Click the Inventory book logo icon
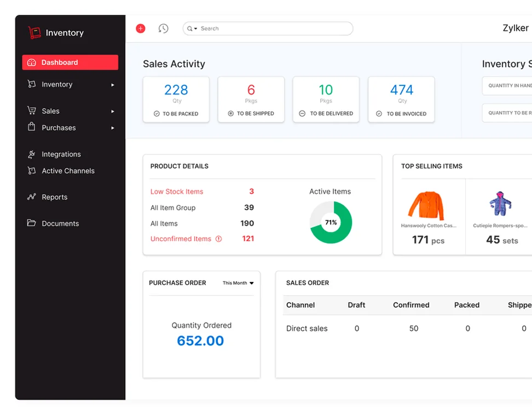 click(34, 33)
